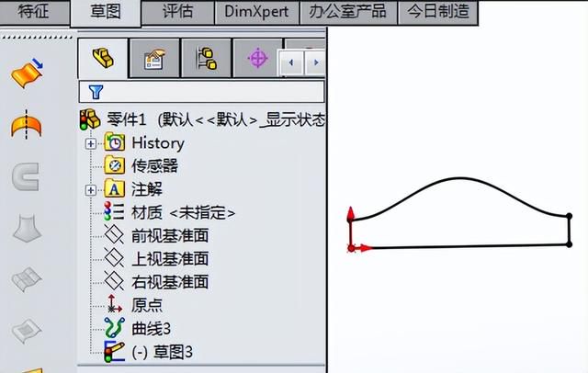
Task: Open the 草图 tab
Action: (106, 12)
